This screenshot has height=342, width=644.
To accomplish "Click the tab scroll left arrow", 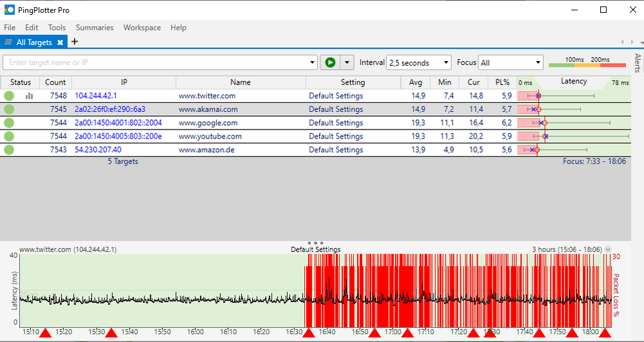I will click(622, 42).
